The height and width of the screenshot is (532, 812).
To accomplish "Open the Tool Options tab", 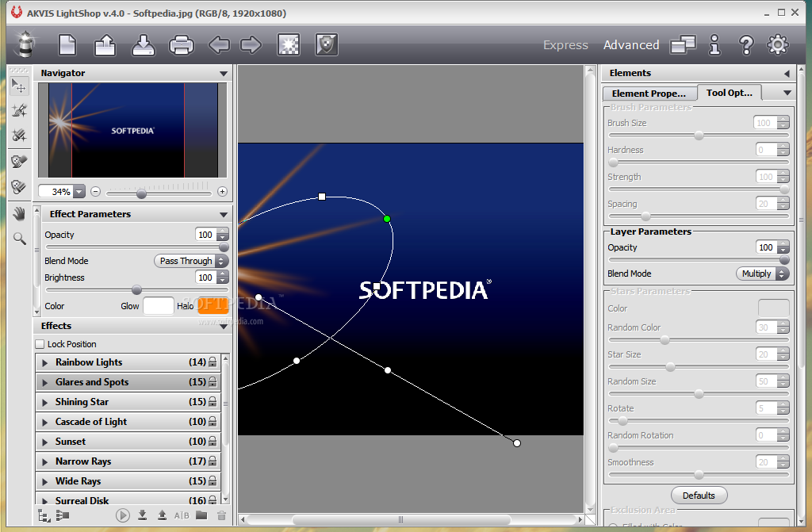I will [730, 93].
